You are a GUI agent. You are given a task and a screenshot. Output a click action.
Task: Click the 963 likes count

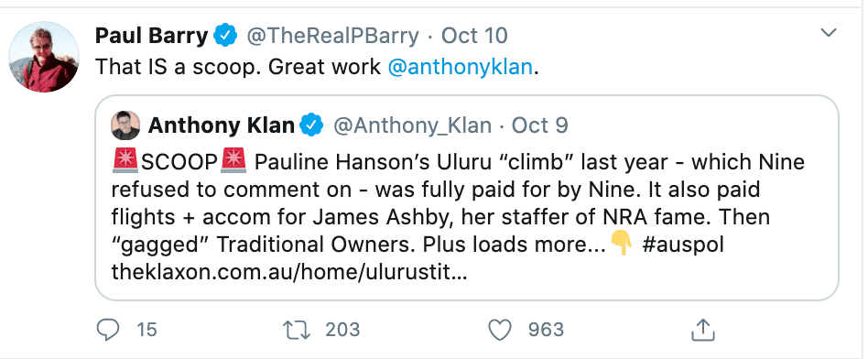[546, 331]
